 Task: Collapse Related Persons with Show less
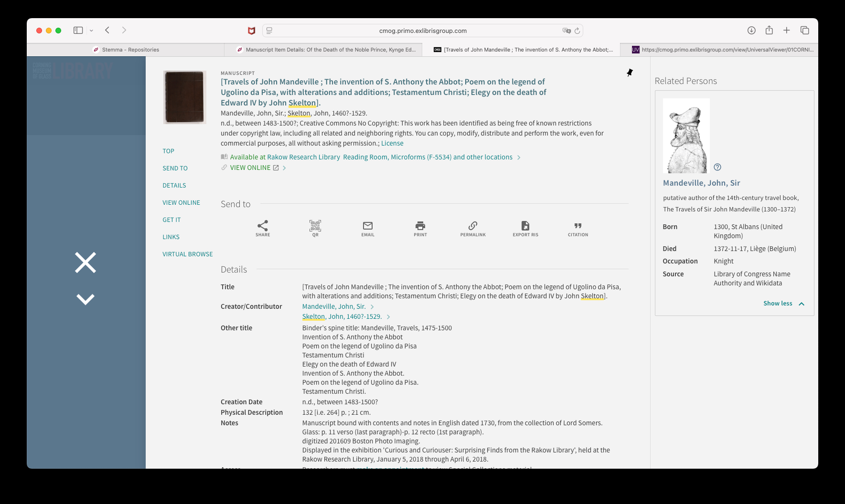coord(783,304)
